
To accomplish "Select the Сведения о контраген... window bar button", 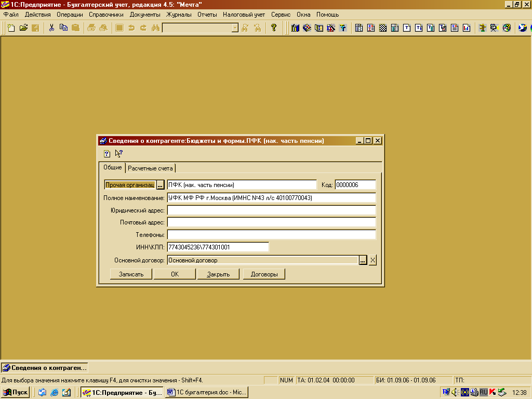I will click(x=45, y=368).
